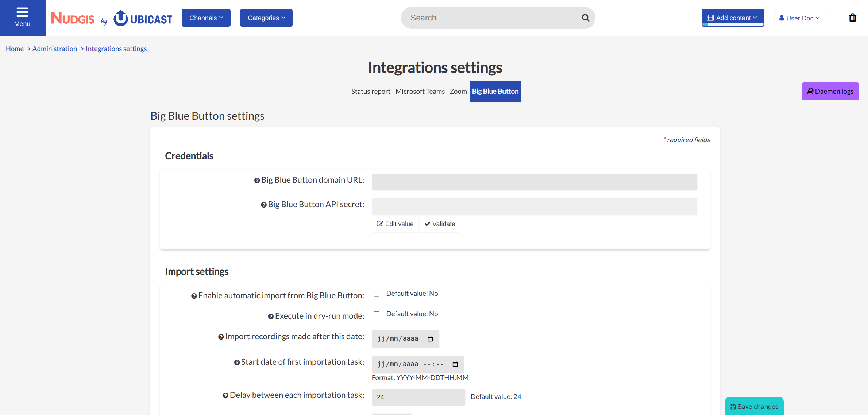Go to Administration breadcrumb link
This screenshot has height=415, width=868.
[x=55, y=49]
